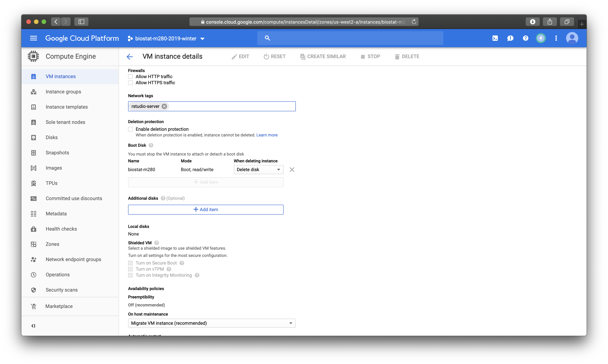608x364 pixels.
Task: Collapse the sidebar navigation panel
Action: point(33,326)
